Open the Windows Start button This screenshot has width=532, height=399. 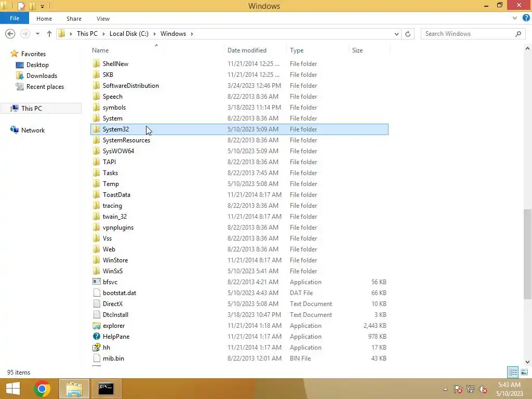13,389
